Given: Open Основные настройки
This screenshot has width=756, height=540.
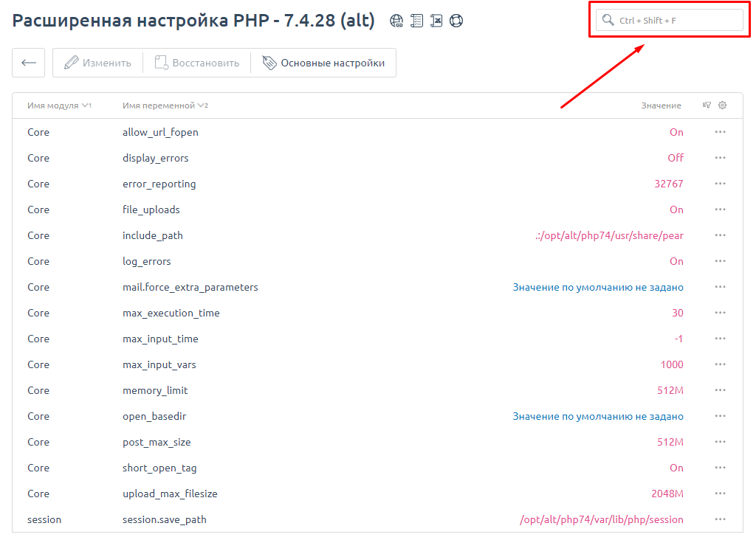Looking at the screenshot, I should tap(323, 63).
